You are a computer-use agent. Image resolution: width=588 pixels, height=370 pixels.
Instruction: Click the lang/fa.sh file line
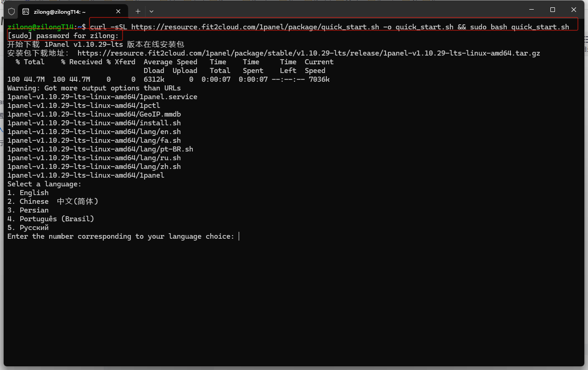(94, 140)
